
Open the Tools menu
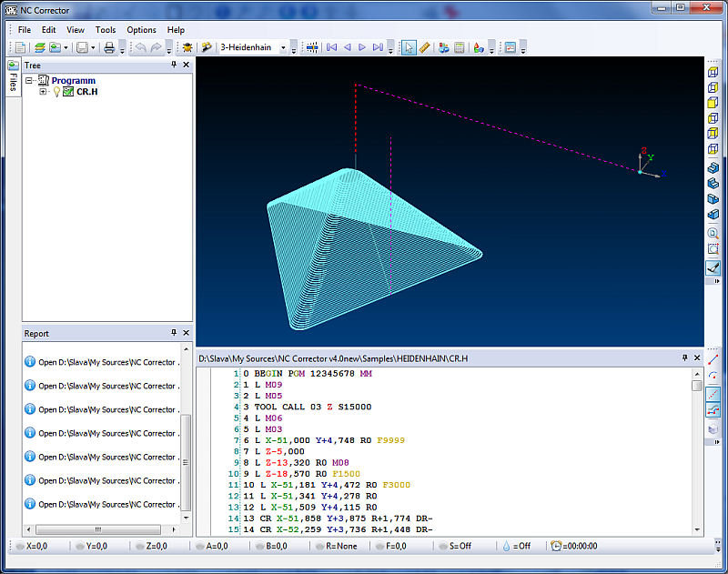pyautogui.click(x=106, y=30)
